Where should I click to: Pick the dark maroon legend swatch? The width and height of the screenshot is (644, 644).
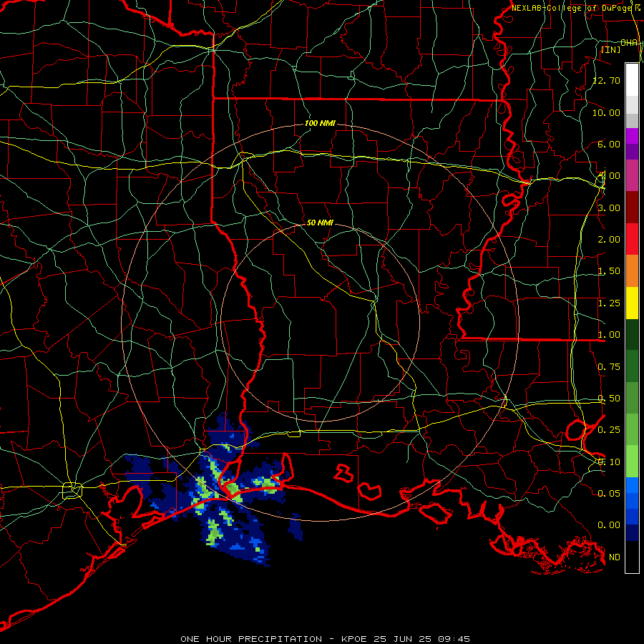point(632,208)
